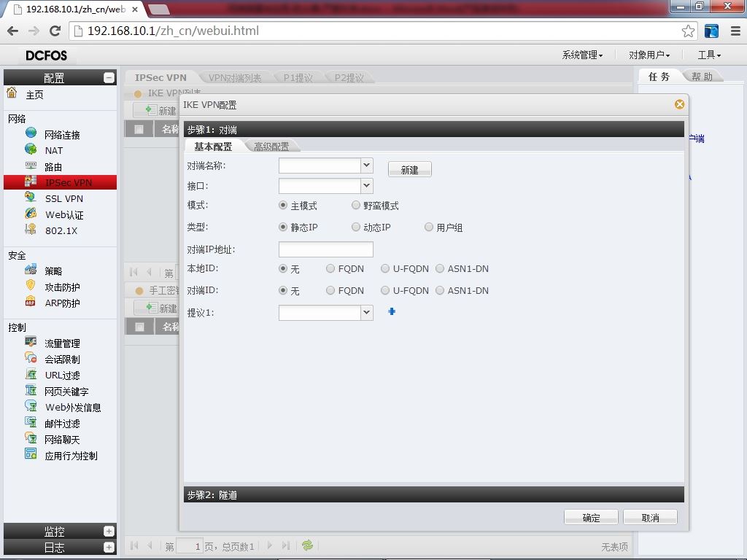This screenshot has height=560, width=747.
Task: Select U-FQDN for 本地ID
Action: [x=385, y=268]
